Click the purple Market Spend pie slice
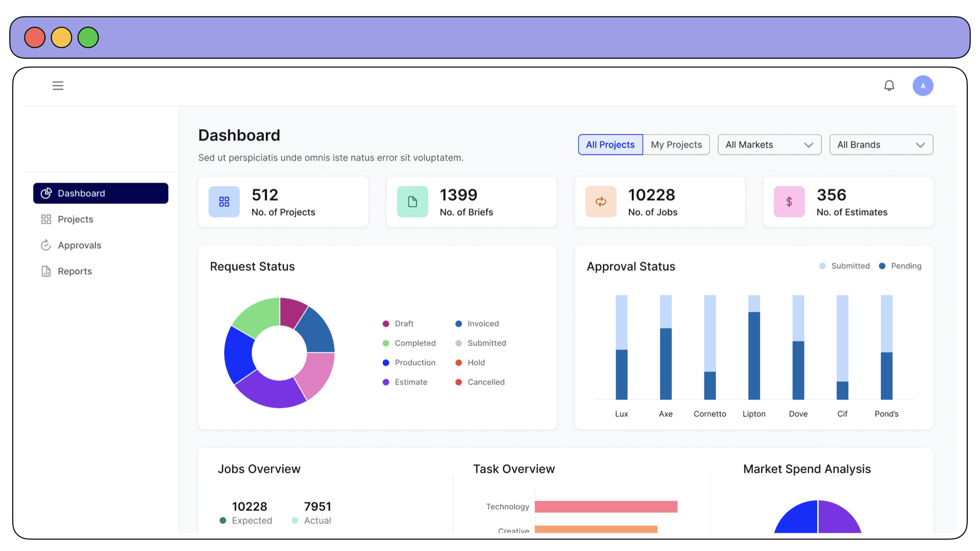 [x=837, y=519]
